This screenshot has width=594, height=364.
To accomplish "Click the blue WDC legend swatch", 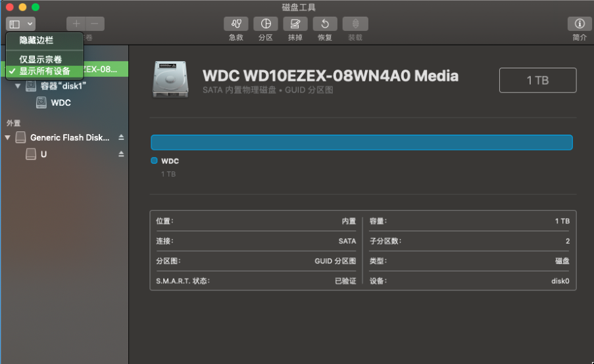I will (x=154, y=161).
